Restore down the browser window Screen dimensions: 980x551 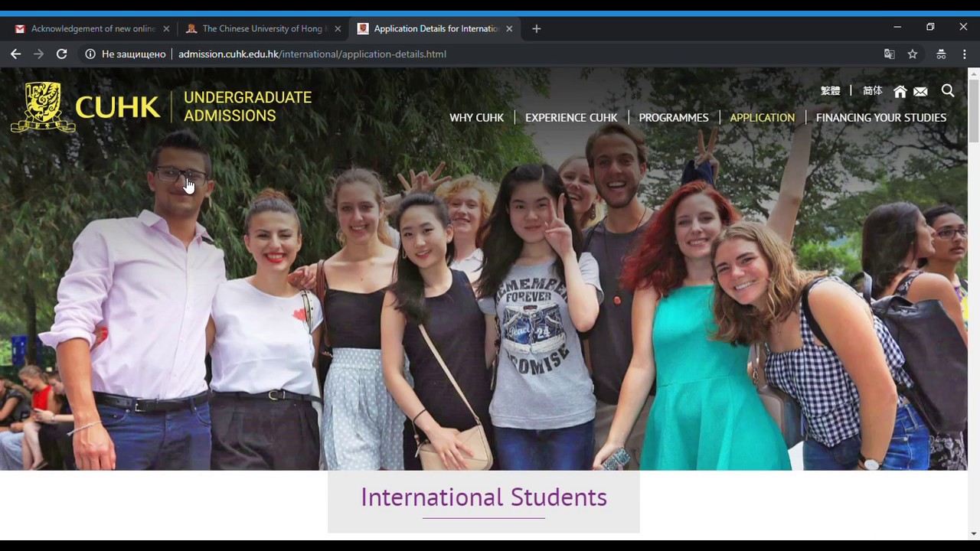tap(930, 27)
